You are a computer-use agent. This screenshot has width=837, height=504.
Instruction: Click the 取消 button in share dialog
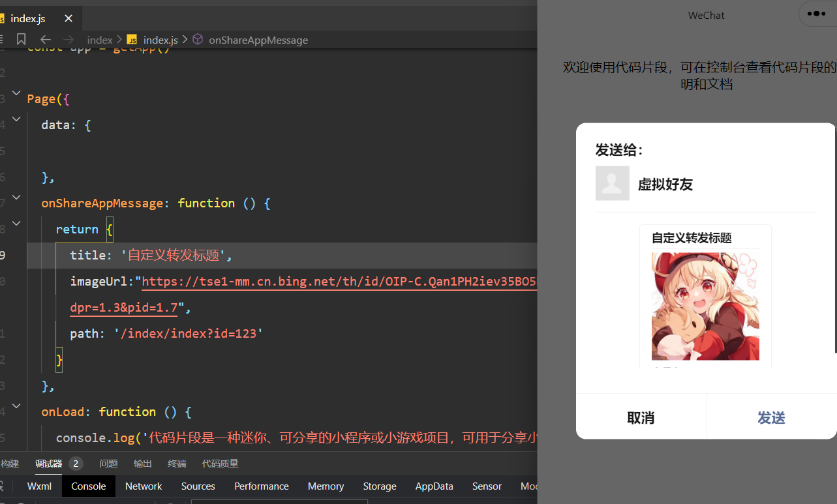(x=641, y=417)
